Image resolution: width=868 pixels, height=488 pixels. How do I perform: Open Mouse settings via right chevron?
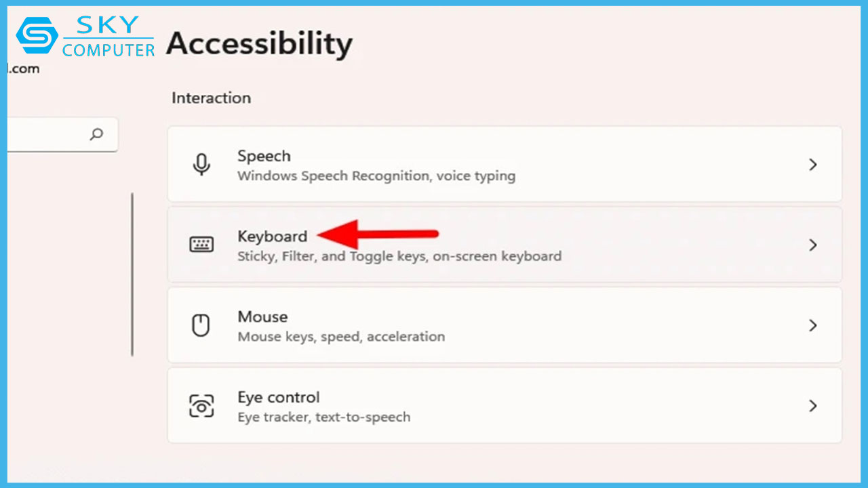pyautogui.click(x=813, y=326)
